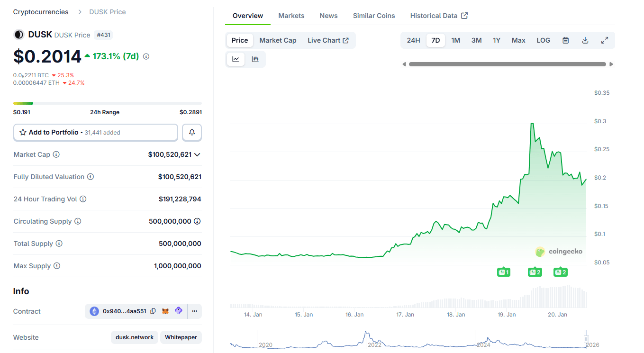
Task: Click the news marker labeled 1
Action: (x=504, y=272)
